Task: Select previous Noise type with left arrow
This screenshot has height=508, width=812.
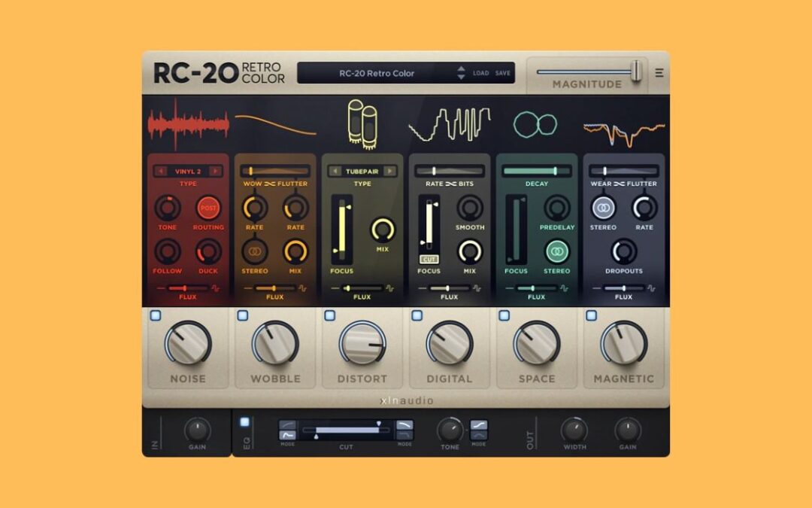Action: pos(161,171)
